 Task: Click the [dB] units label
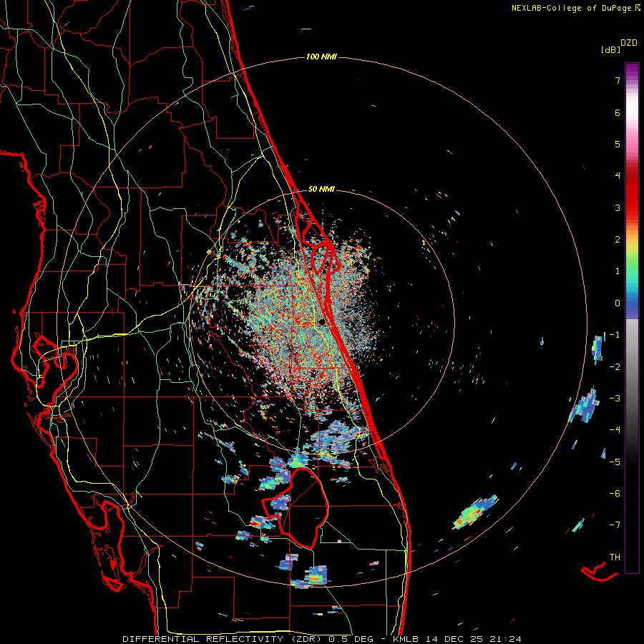click(610, 49)
